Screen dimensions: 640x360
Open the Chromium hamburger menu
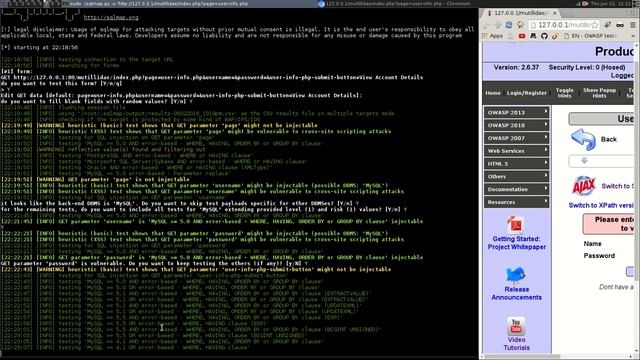point(633,25)
